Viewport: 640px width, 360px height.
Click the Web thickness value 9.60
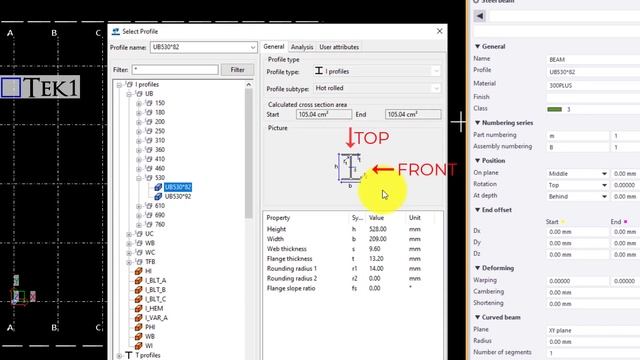coord(375,249)
